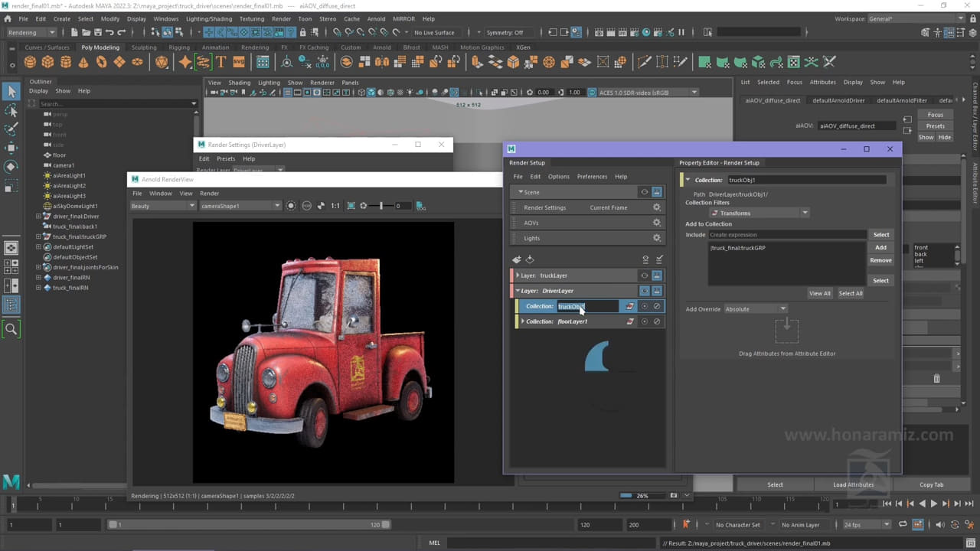The height and width of the screenshot is (551, 980).
Task: Click the New Scene icon
Action: click(x=74, y=32)
